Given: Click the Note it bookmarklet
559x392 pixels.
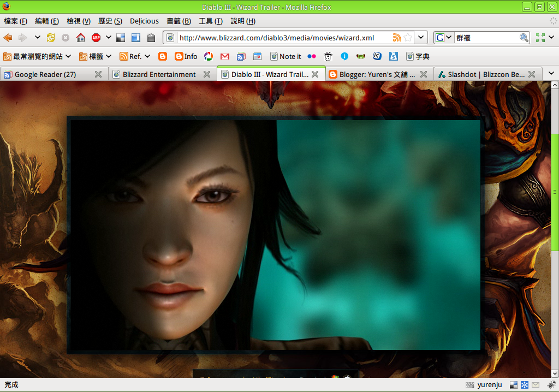Looking at the screenshot, I should click(x=286, y=56).
